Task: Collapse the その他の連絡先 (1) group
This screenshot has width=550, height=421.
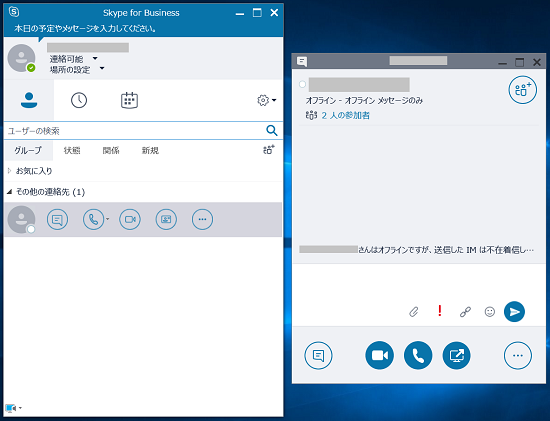Action: [9, 192]
